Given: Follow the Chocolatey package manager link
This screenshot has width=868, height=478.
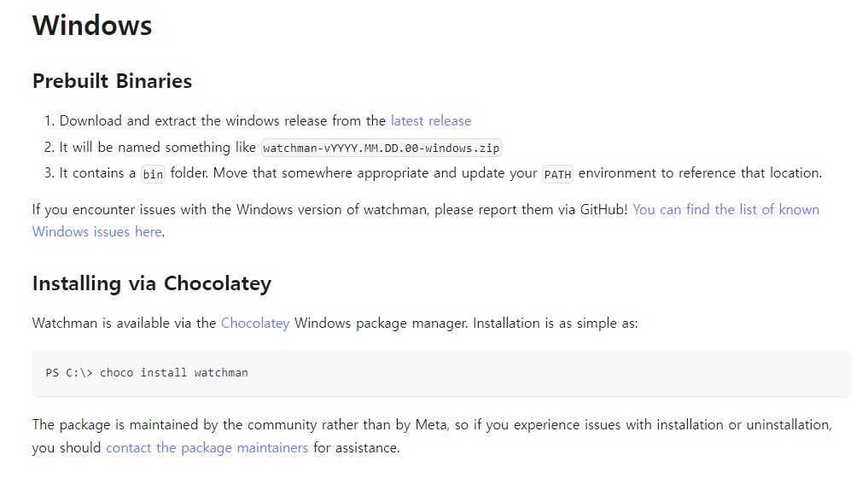Looking at the screenshot, I should [255, 323].
